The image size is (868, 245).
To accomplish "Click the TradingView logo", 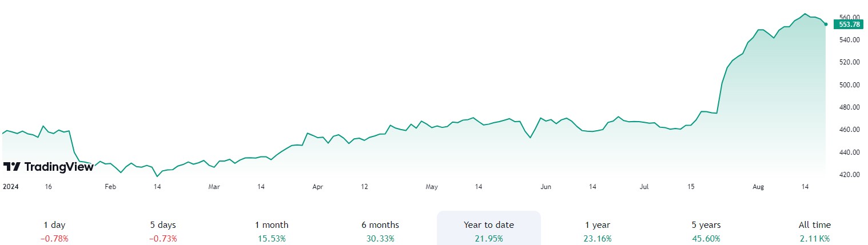I will point(48,167).
